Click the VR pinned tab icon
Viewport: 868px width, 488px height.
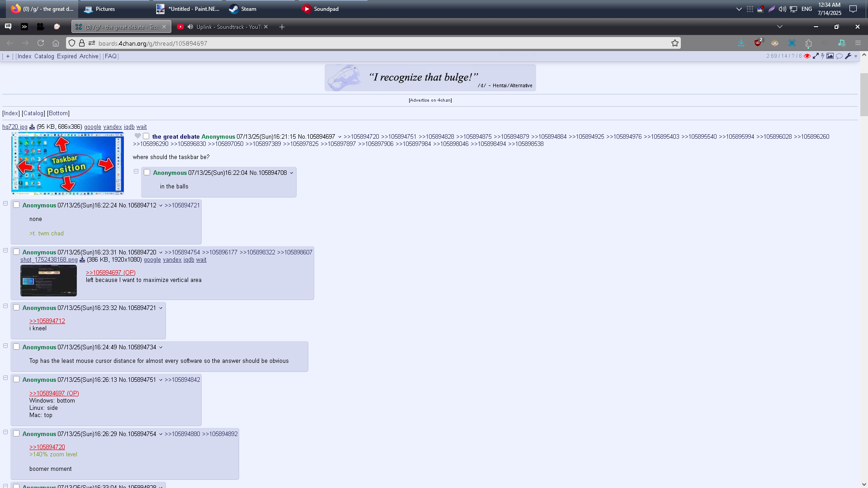[8, 27]
